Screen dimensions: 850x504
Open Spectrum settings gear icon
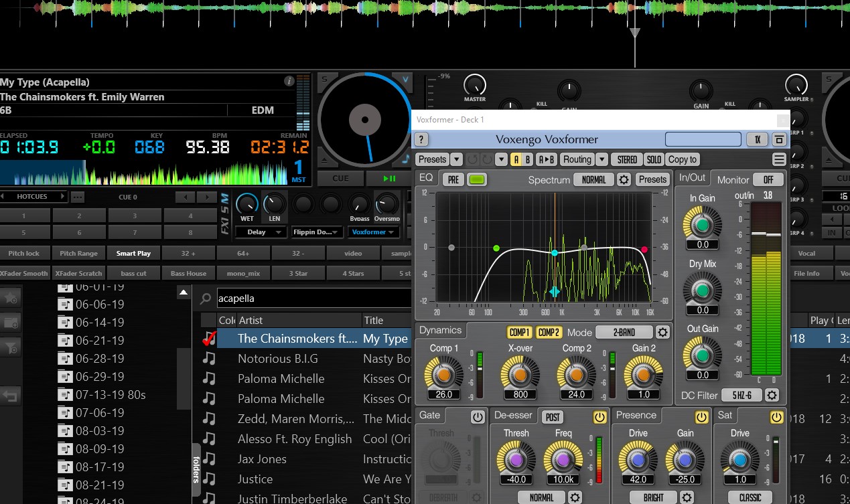[x=624, y=179]
